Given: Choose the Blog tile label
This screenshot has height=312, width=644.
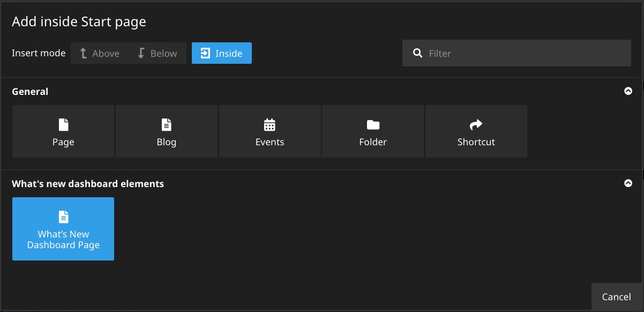Looking at the screenshot, I should click(167, 142).
